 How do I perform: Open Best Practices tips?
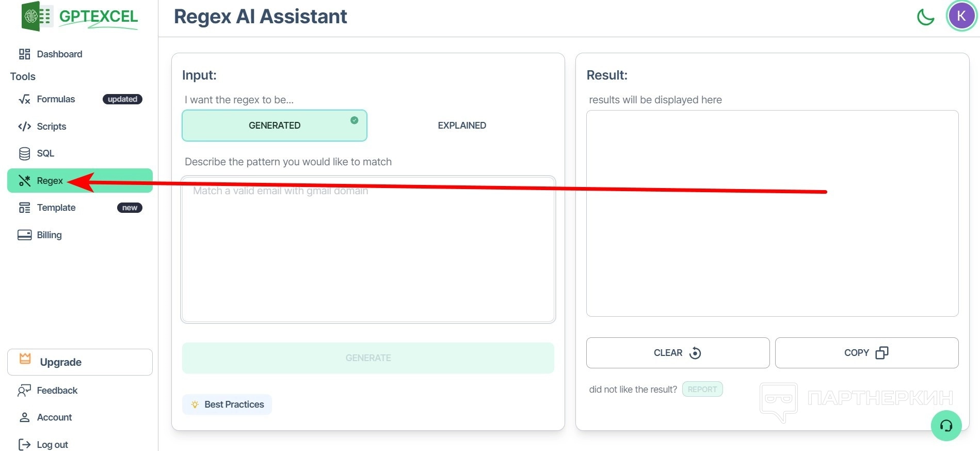click(227, 405)
